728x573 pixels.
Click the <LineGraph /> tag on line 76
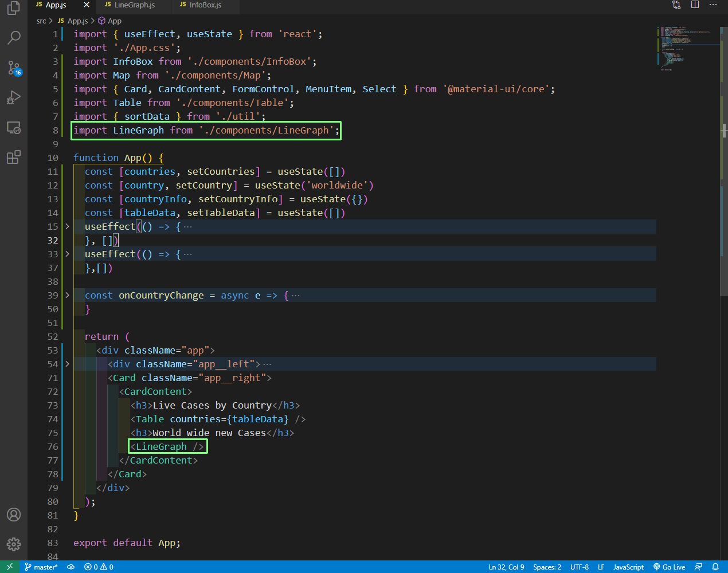tap(167, 446)
